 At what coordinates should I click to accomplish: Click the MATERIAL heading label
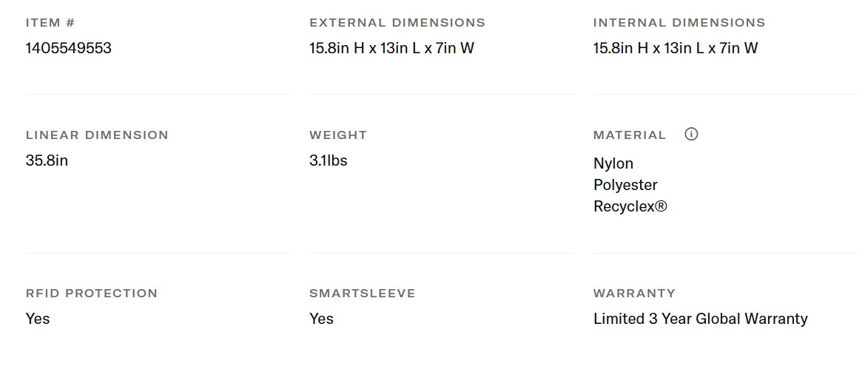(x=629, y=135)
